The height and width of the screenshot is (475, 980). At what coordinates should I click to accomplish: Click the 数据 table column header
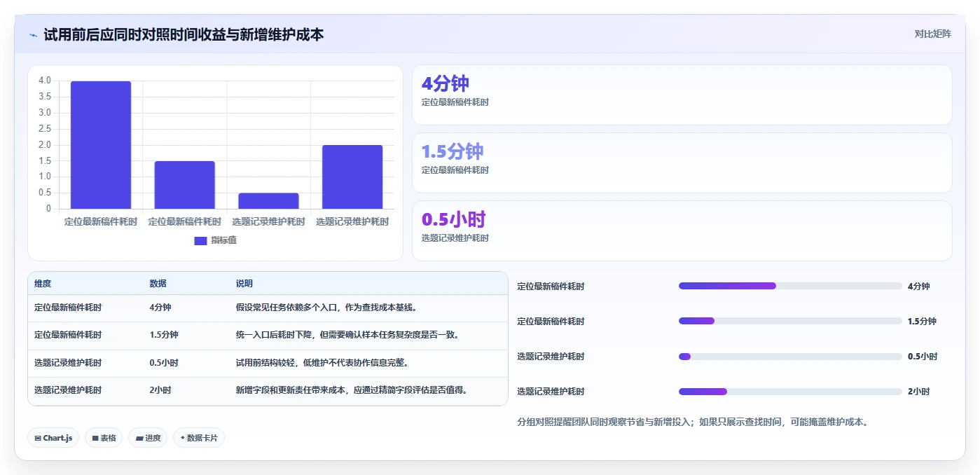pos(158,284)
